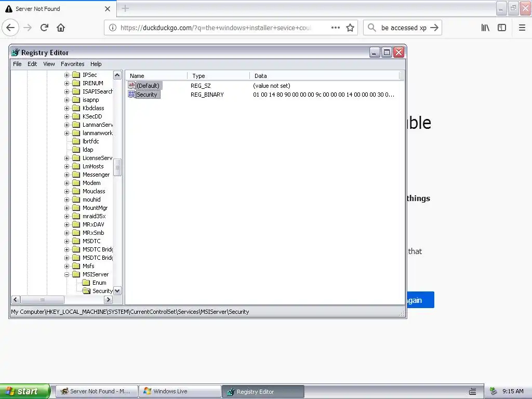Click the REG_BINARY type cell
This screenshot has height=399, width=532.
coord(207,95)
